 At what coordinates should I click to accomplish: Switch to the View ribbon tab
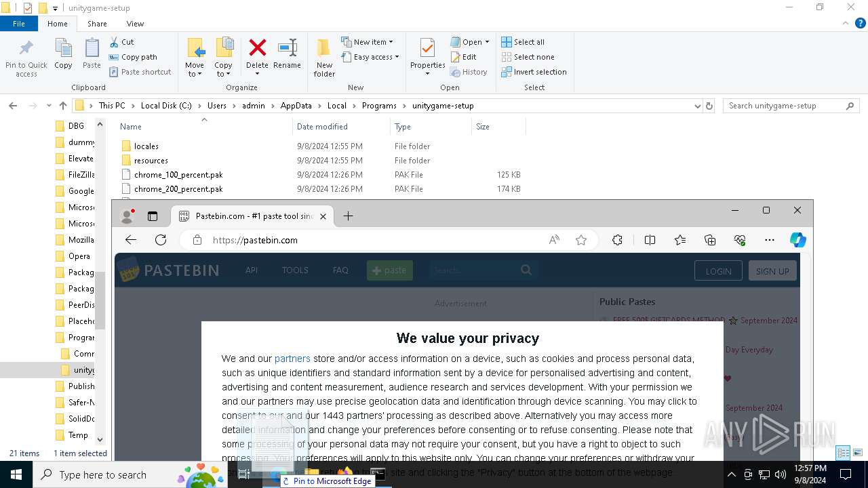tap(135, 24)
